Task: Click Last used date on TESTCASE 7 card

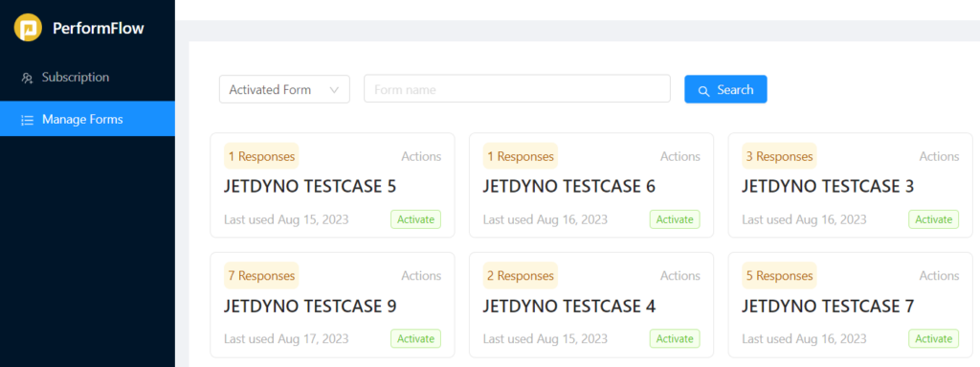Action: (x=804, y=339)
